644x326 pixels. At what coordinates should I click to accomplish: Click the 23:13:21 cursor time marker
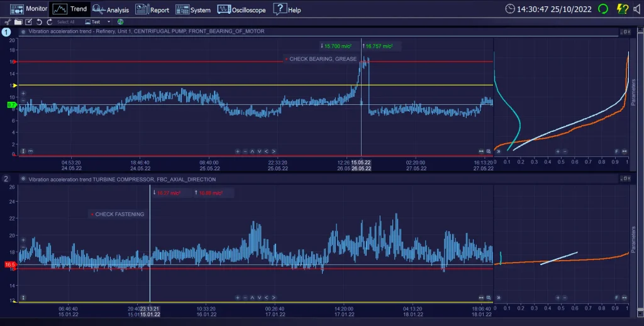(x=150, y=309)
